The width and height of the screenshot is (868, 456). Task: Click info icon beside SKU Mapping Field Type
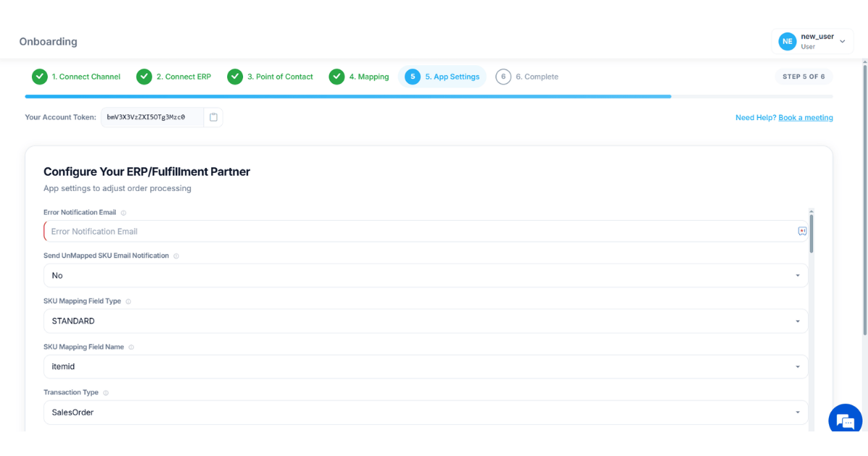129,302
